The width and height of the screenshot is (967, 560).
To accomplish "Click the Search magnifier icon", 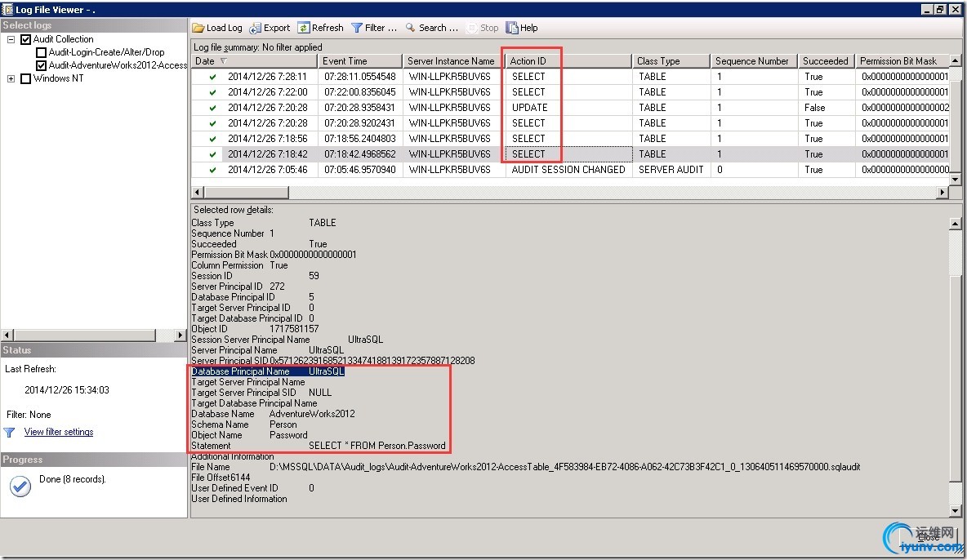I will (x=410, y=28).
